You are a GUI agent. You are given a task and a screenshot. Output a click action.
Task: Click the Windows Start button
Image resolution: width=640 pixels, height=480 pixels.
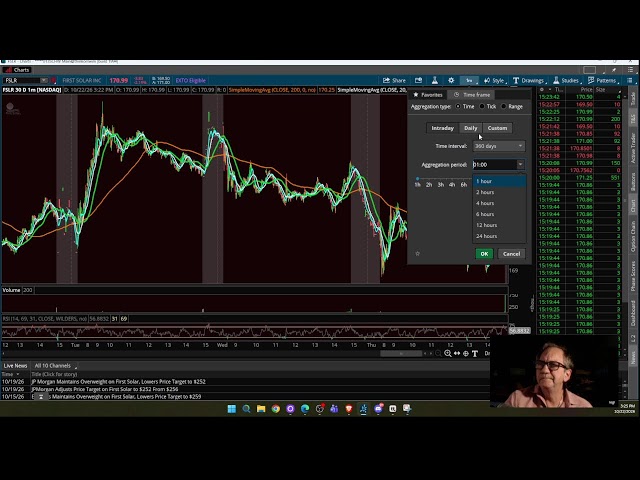click(x=231, y=409)
